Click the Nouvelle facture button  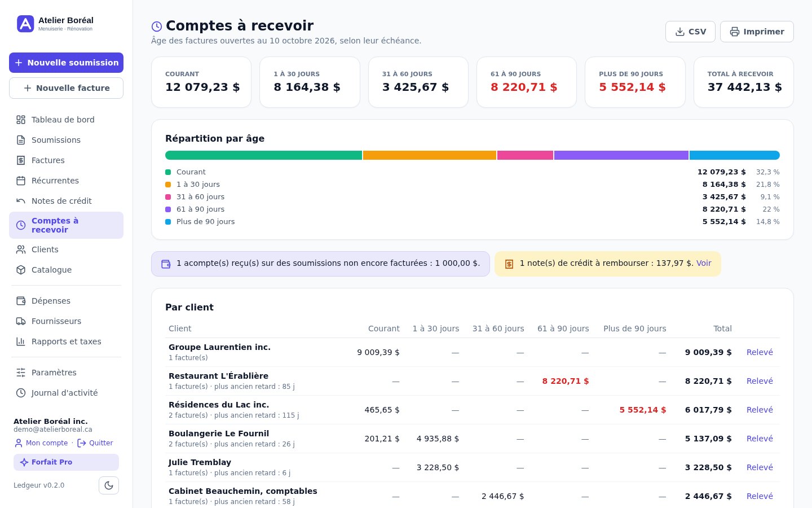click(66, 88)
